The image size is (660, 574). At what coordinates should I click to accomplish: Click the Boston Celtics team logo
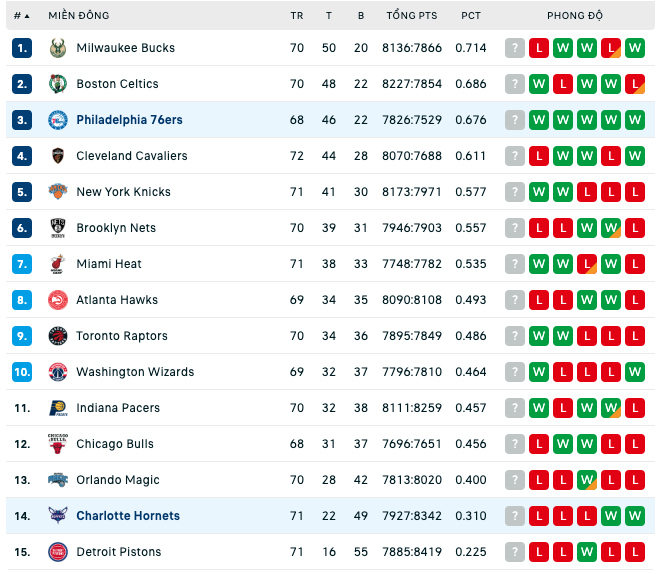pyautogui.click(x=58, y=84)
